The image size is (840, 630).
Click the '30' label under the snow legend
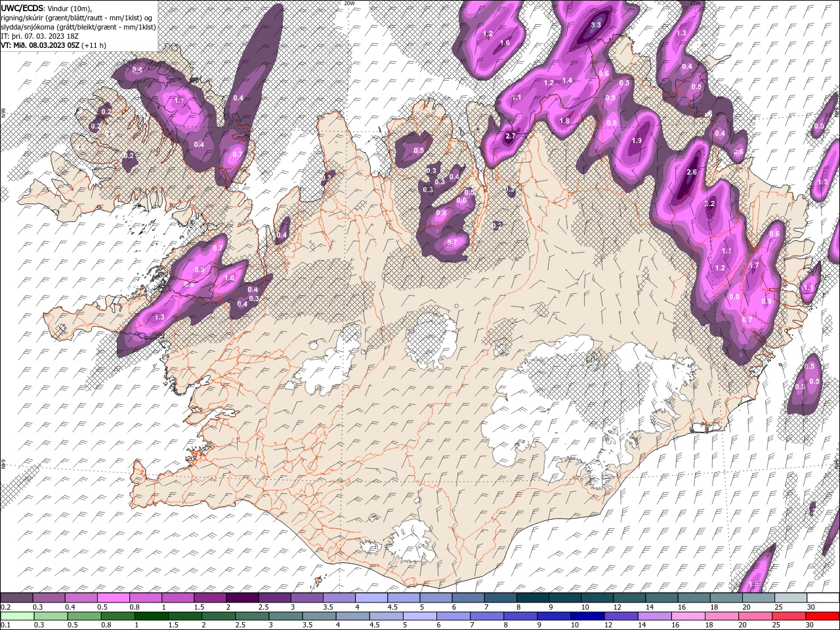pyautogui.click(x=811, y=607)
